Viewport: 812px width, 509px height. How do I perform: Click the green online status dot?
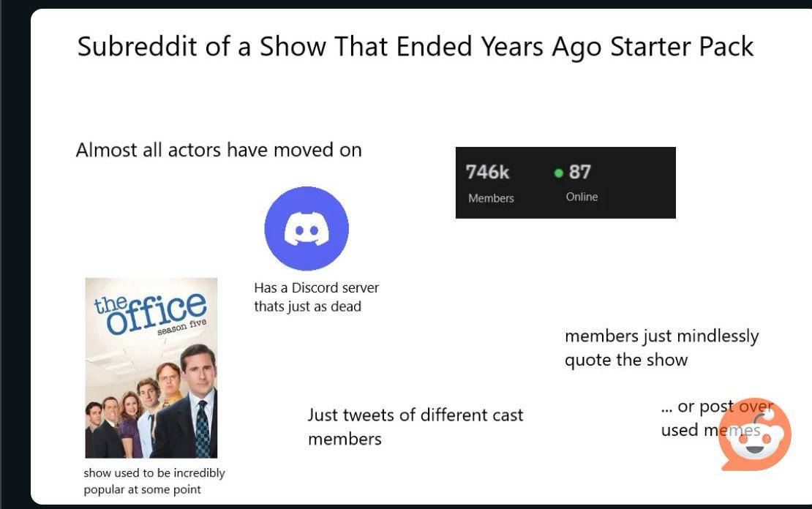(x=558, y=173)
